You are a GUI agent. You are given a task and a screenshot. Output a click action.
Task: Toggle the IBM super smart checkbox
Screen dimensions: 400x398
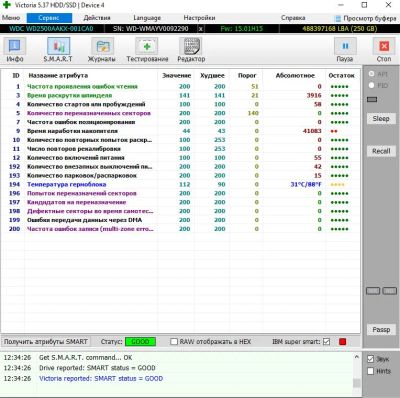326,342
